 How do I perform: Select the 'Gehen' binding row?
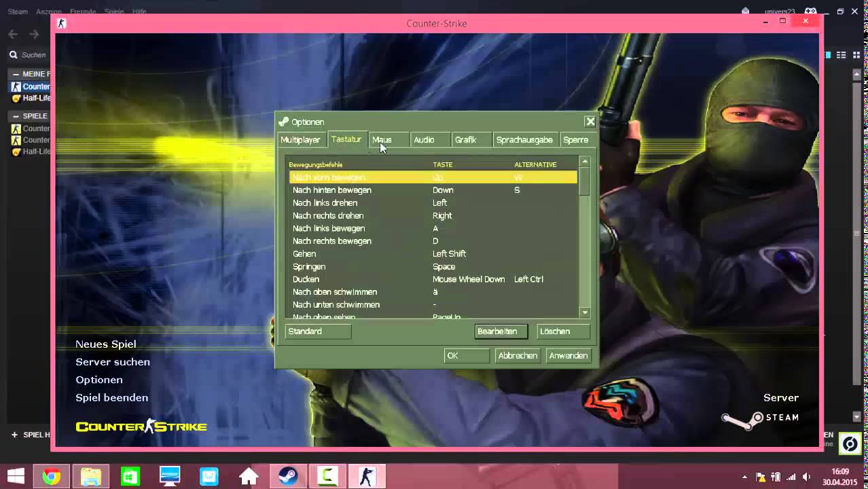point(433,254)
